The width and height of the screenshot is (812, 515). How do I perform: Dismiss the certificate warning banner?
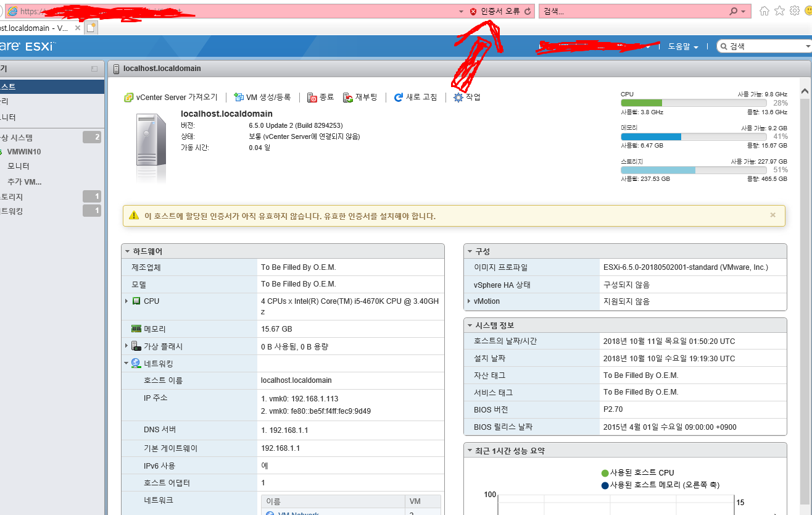(x=773, y=215)
